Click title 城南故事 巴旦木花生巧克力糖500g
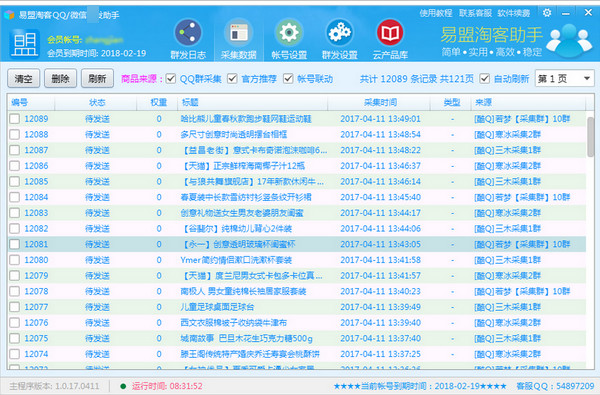The image size is (600, 395). (246, 338)
